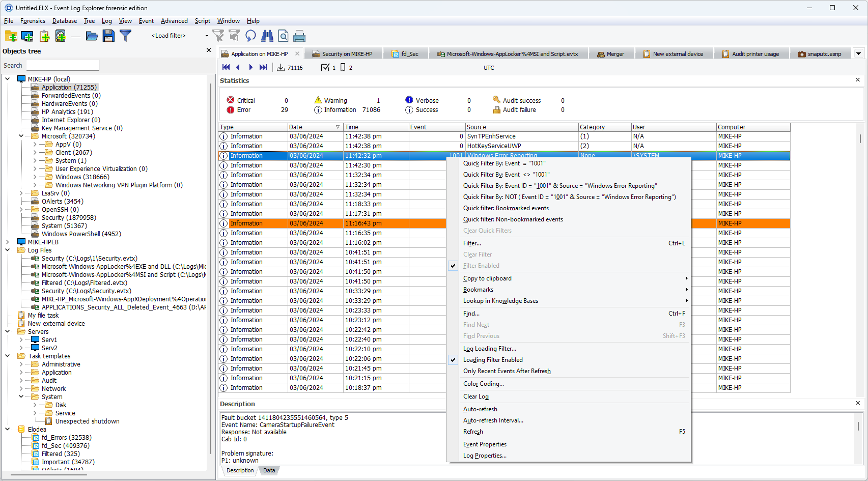Open the print events tool
The image size is (868, 481).
299,36
